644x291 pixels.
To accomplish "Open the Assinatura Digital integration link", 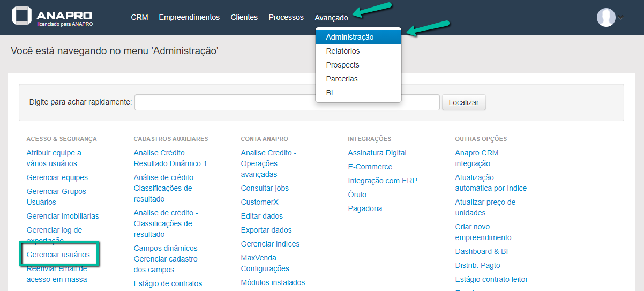I will pyautogui.click(x=377, y=153).
